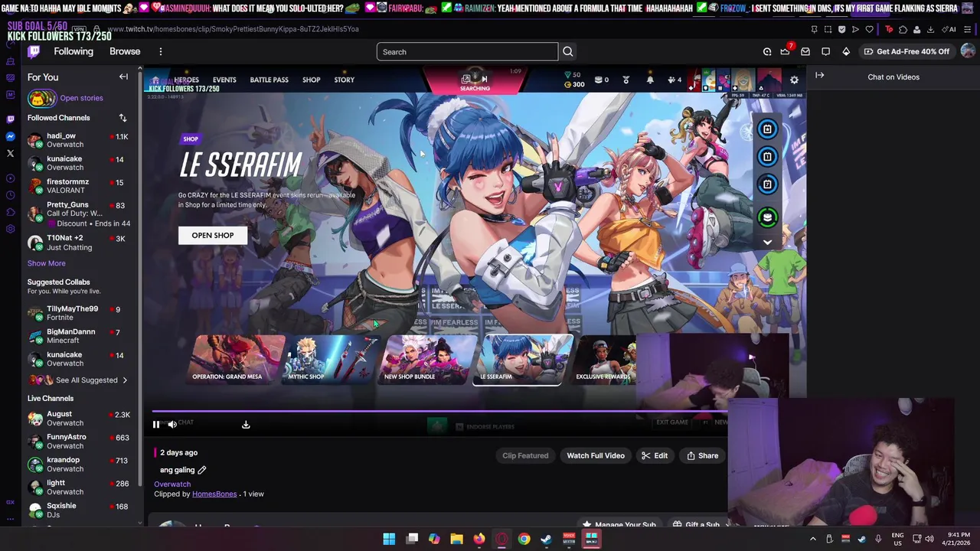This screenshot has width=980, height=551.
Task: Share the clip
Action: tap(702, 455)
